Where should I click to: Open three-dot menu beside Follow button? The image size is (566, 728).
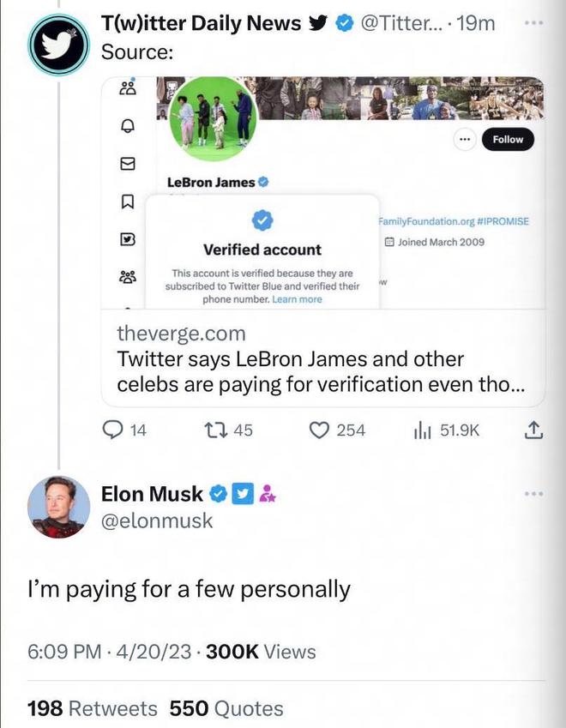(464, 140)
